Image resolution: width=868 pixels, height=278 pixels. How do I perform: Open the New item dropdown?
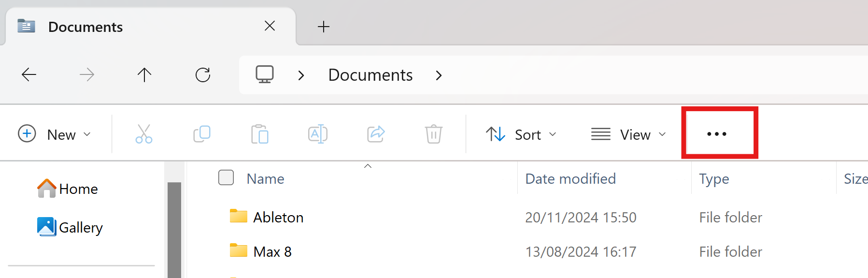pos(54,134)
